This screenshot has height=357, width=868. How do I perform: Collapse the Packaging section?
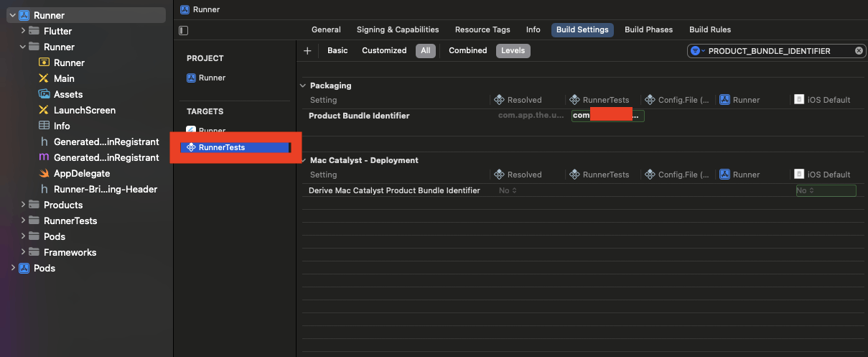coord(303,85)
